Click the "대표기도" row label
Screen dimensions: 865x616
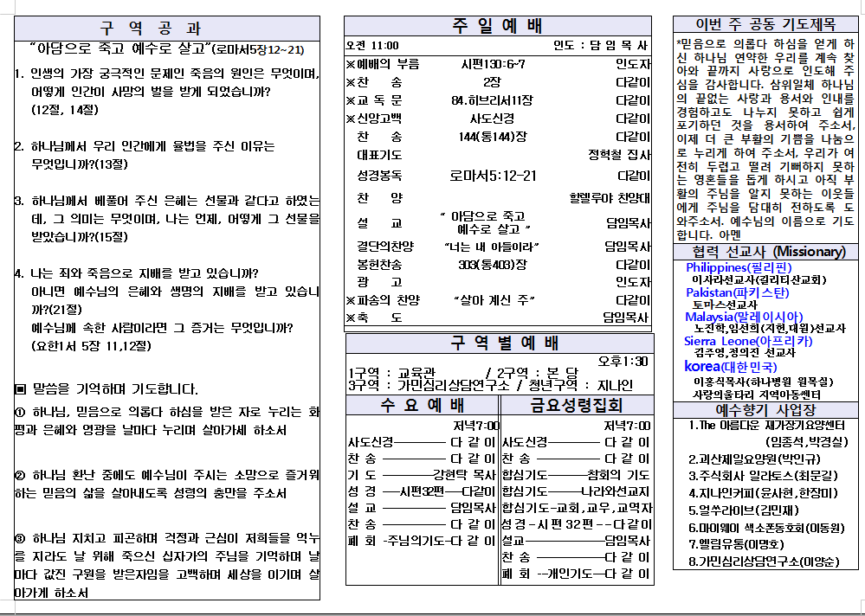coord(379,155)
